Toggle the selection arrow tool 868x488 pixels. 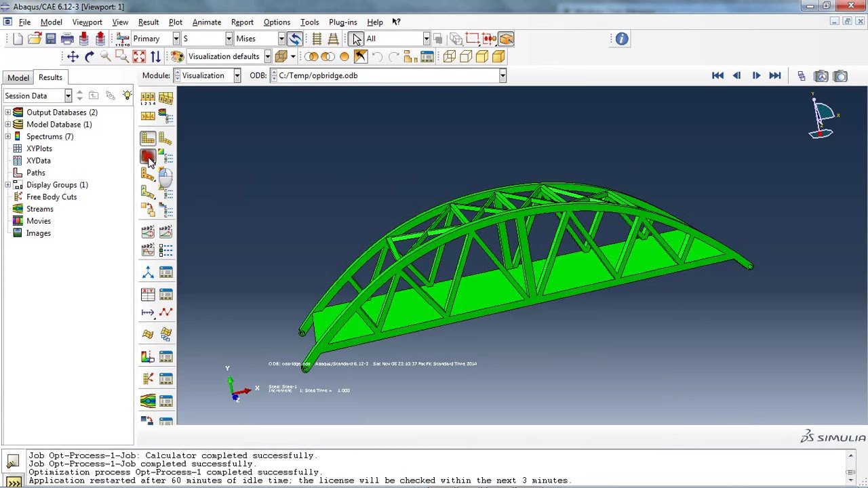pyautogui.click(x=357, y=39)
